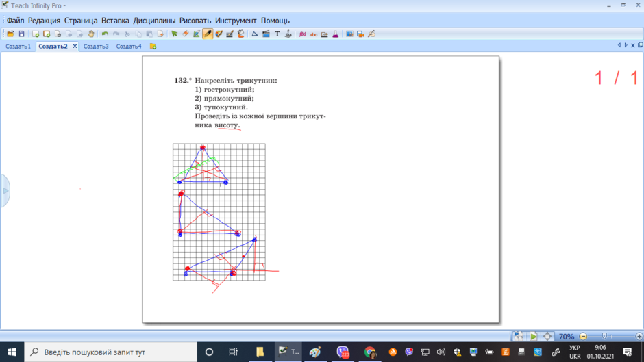
Task: Open the Файл menu
Action: pos(15,21)
